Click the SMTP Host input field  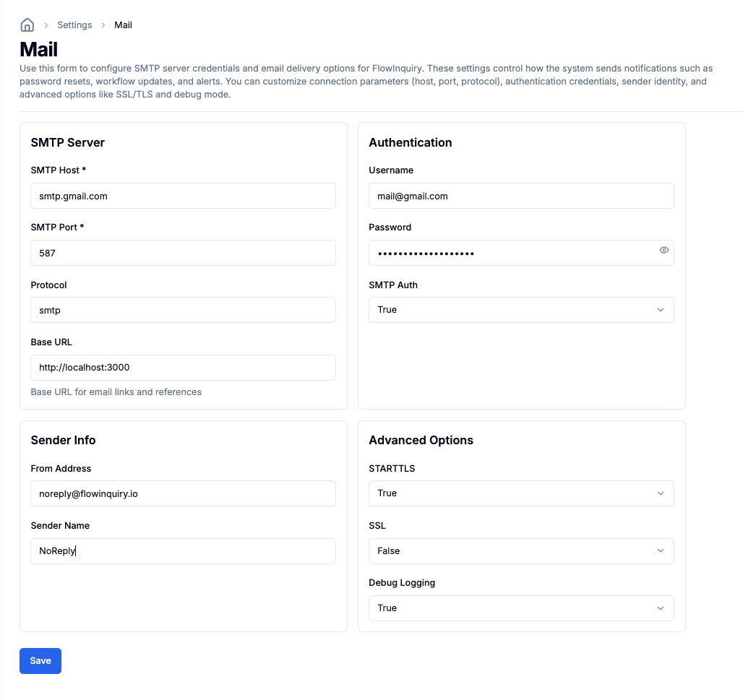[183, 195]
